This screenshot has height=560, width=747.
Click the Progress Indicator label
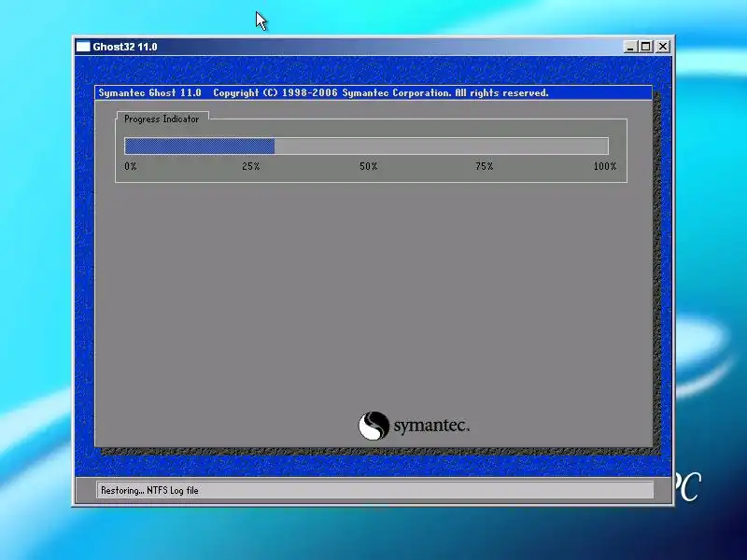click(x=162, y=119)
